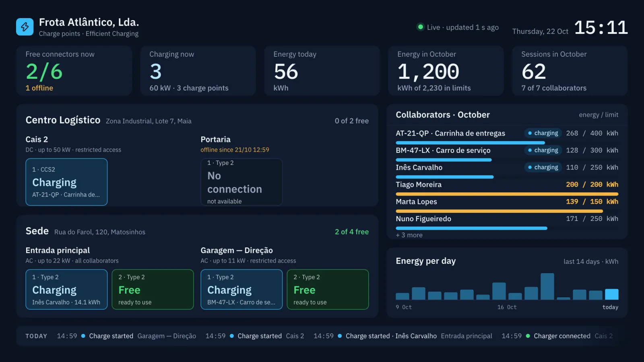Click the 15:11 clock display
Image resolution: width=644 pixels, height=362 pixels.
[x=601, y=28]
